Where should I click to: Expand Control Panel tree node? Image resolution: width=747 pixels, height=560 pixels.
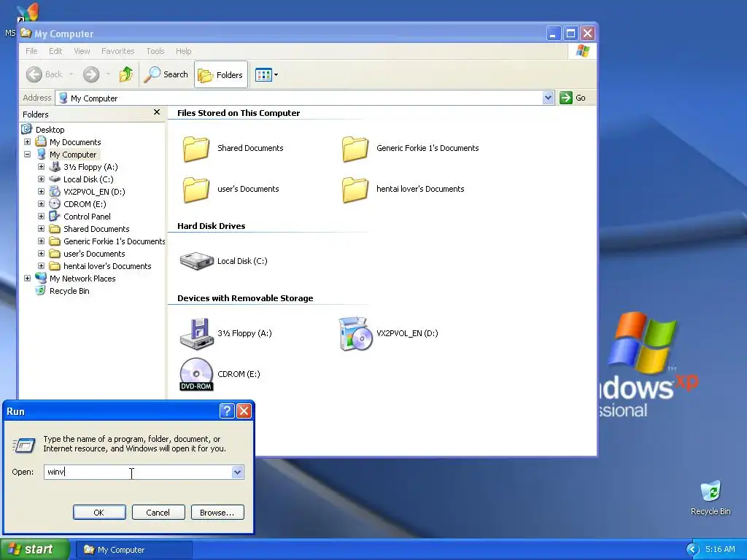pos(41,216)
